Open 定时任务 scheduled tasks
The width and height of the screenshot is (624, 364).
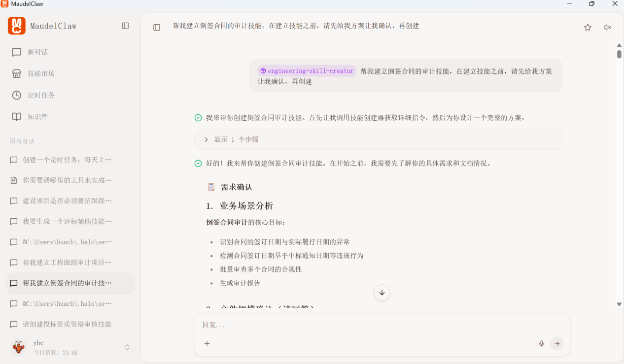pyautogui.click(x=41, y=95)
